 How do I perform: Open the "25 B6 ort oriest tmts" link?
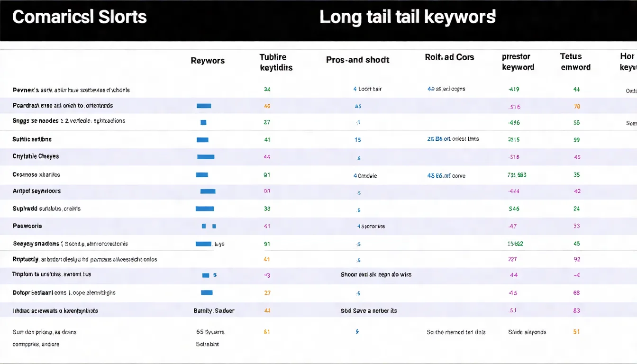(x=453, y=139)
